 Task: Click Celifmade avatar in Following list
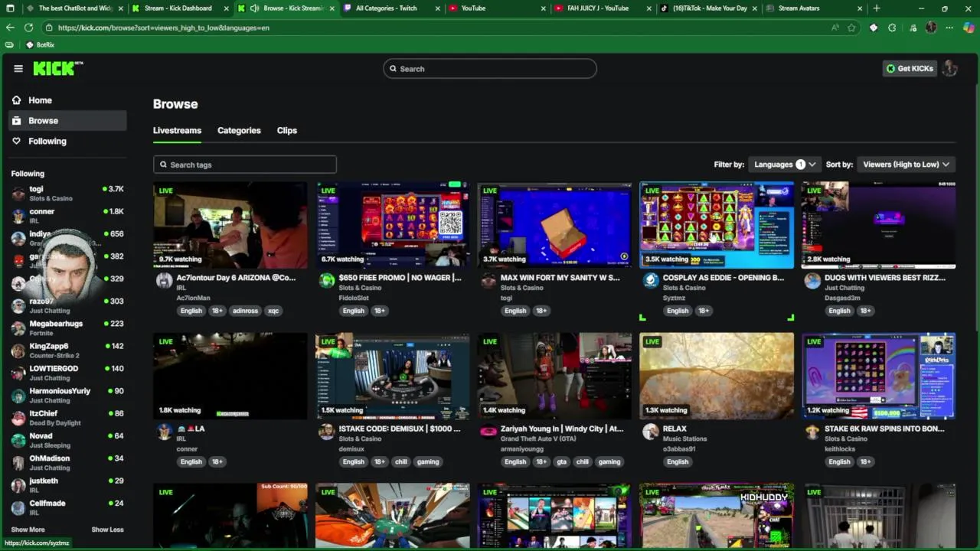point(18,507)
